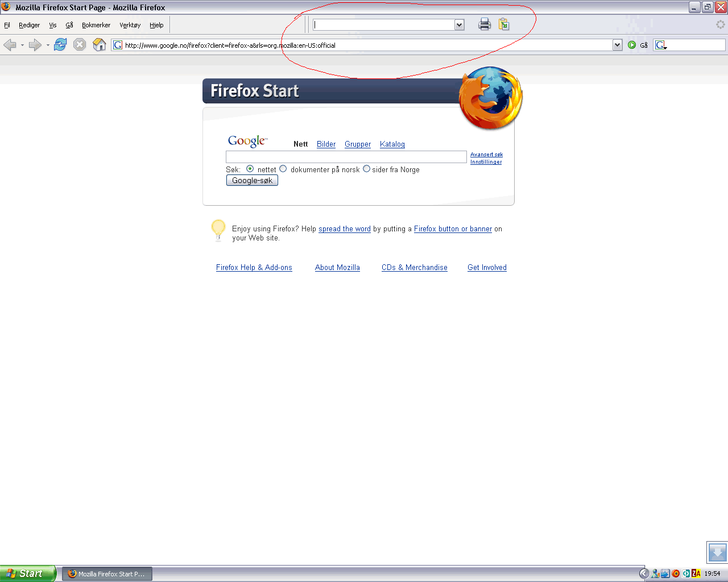Go back with the Back arrow button
This screenshot has height=582, width=728.
(10, 45)
